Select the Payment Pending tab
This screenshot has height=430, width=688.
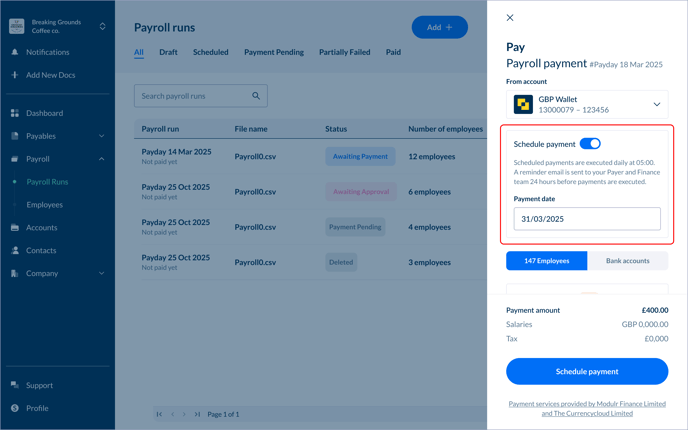coord(274,52)
